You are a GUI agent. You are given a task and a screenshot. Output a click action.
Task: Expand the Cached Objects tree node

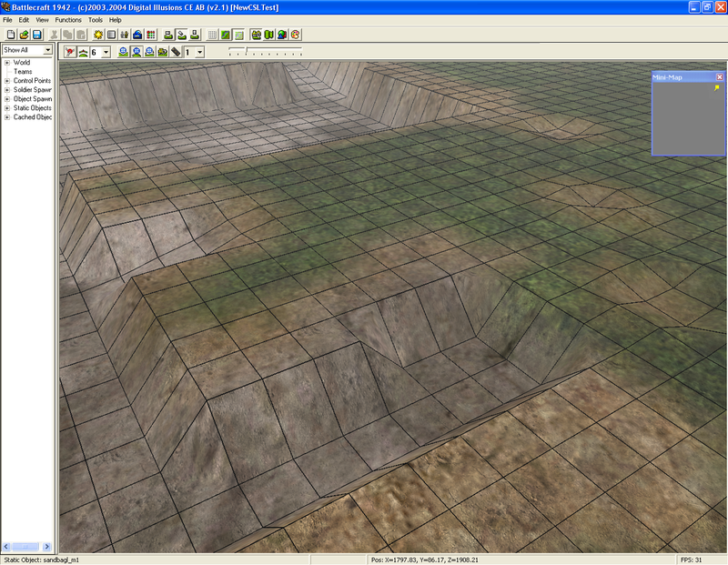(x=7, y=117)
